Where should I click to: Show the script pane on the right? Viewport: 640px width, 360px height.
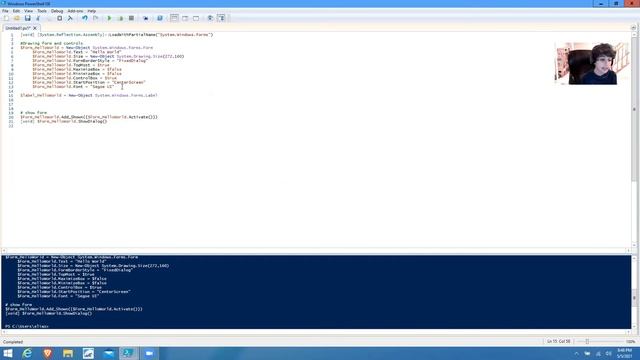click(185, 18)
